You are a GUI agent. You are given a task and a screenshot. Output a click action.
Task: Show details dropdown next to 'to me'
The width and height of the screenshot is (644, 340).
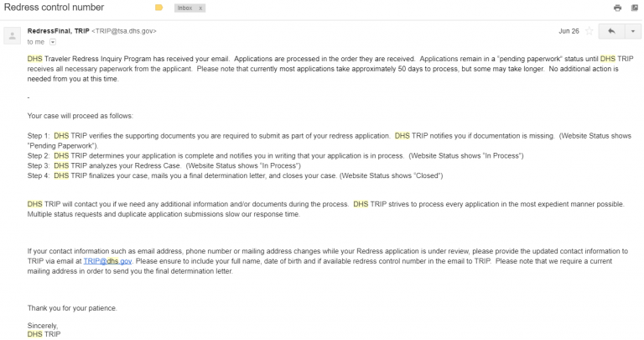tap(54, 41)
